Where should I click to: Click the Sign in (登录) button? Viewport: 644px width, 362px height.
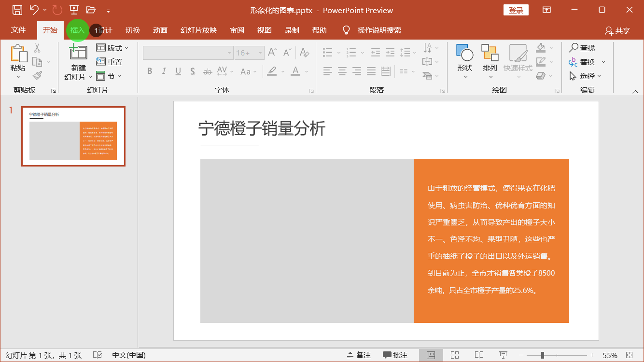tap(516, 10)
